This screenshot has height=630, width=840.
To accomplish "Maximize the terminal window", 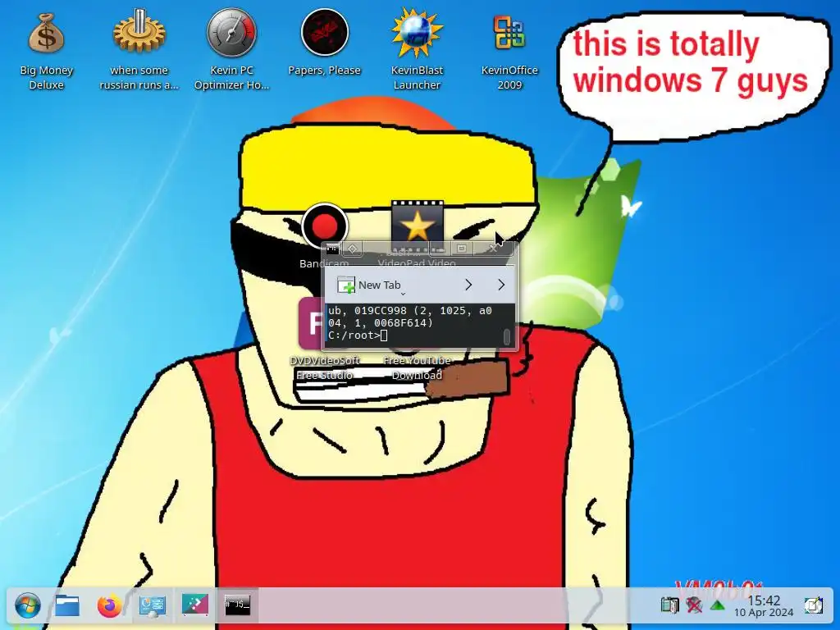I will coord(462,248).
